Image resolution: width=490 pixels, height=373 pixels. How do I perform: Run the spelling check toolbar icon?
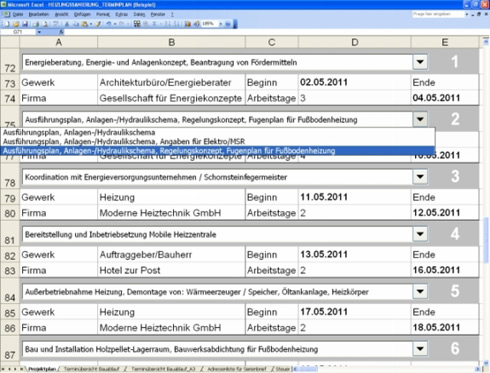coord(55,24)
